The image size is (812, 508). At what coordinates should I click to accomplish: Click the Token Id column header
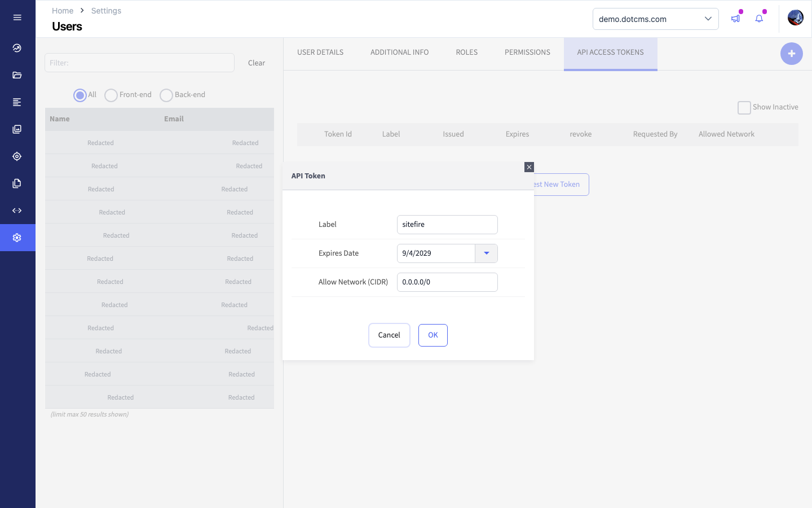click(x=338, y=134)
